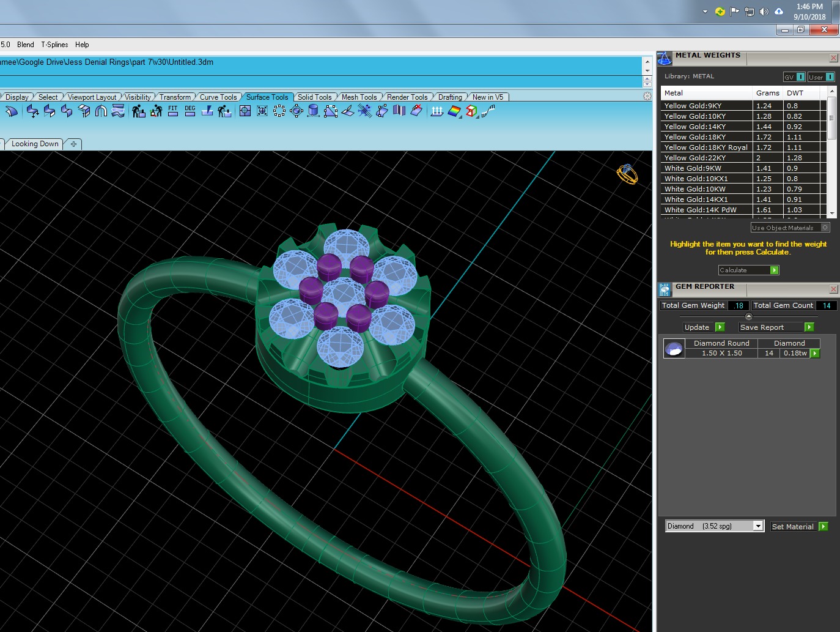
Task: Open the T-Splines menu
Action: (x=54, y=45)
